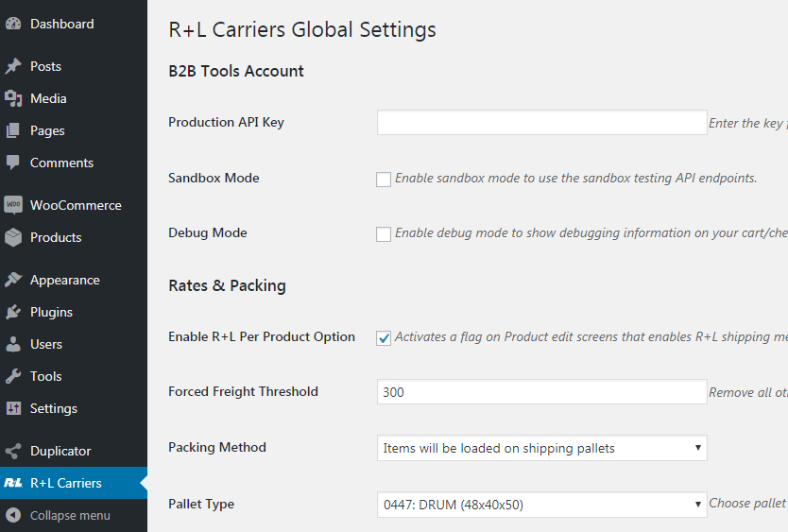Uncheck Enable R+L Per Product Option
The width and height of the screenshot is (788, 532).
coord(384,337)
